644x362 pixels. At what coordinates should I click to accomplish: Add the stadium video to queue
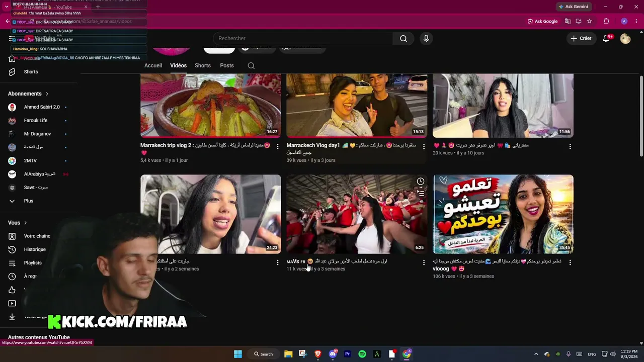(x=421, y=193)
